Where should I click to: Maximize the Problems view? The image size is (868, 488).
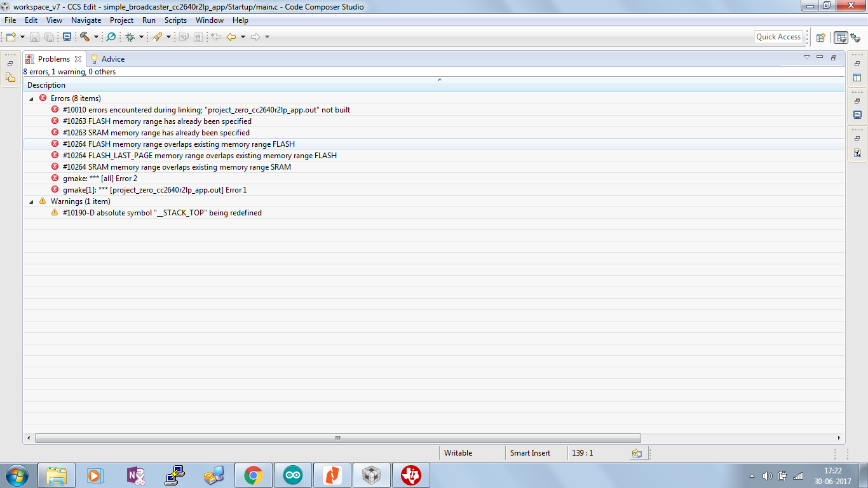coord(833,57)
